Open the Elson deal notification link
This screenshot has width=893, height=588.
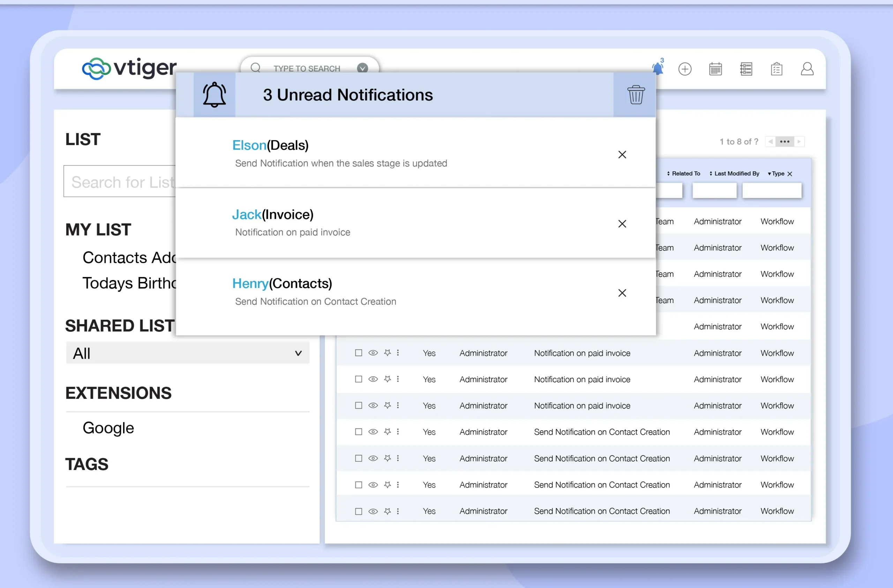click(249, 145)
